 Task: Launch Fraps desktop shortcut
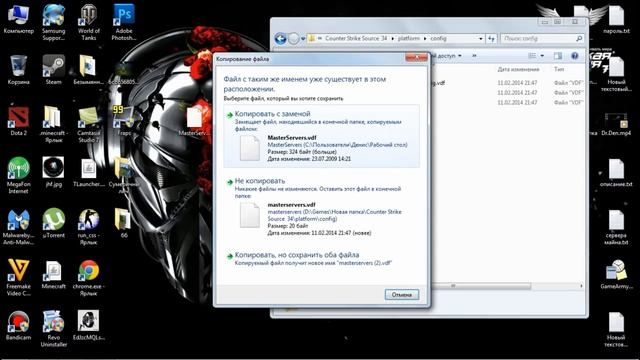coord(124,121)
